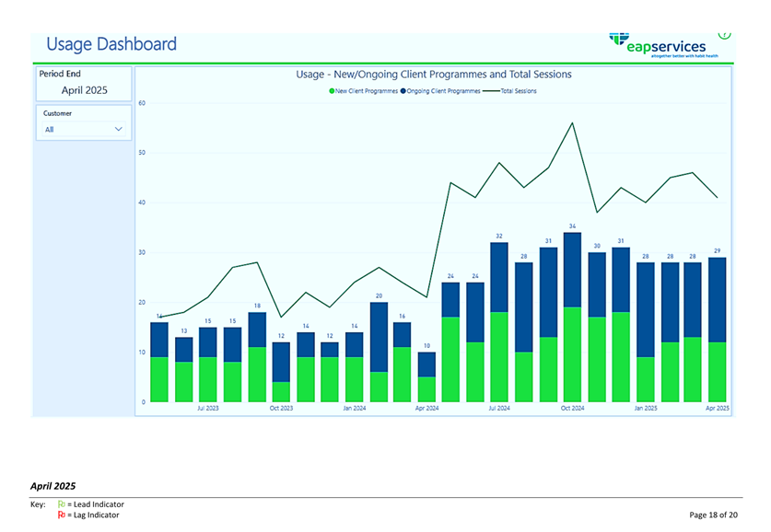Select the 'All' value in Customer slicer
Screen dimensions: 771x532
pos(50,130)
